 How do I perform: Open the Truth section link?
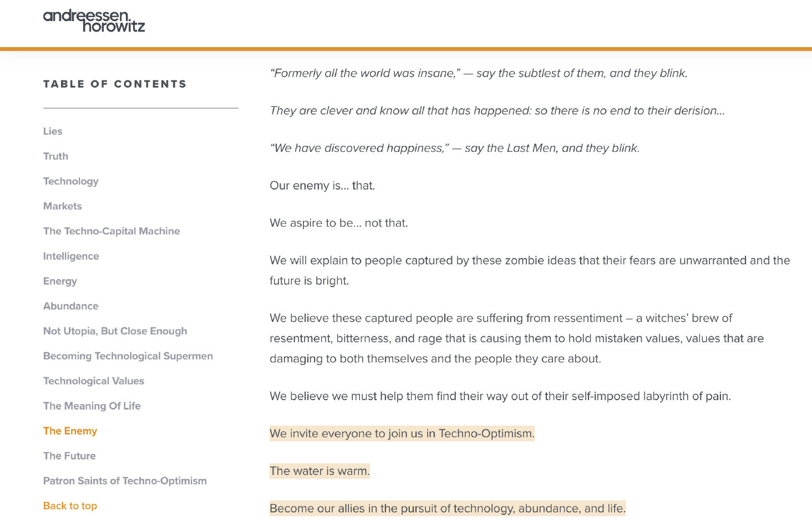pyautogui.click(x=55, y=156)
